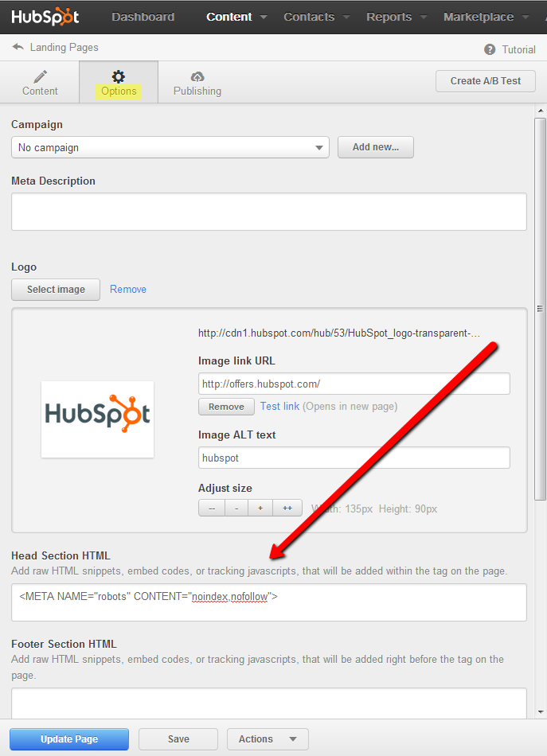
Task: Click the single - size button
Action: pos(236,509)
